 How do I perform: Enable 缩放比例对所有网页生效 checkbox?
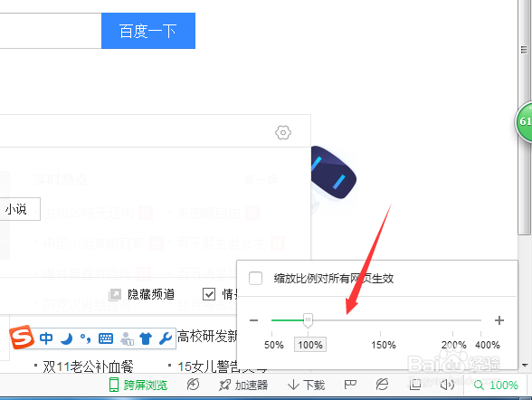pos(255,278)
